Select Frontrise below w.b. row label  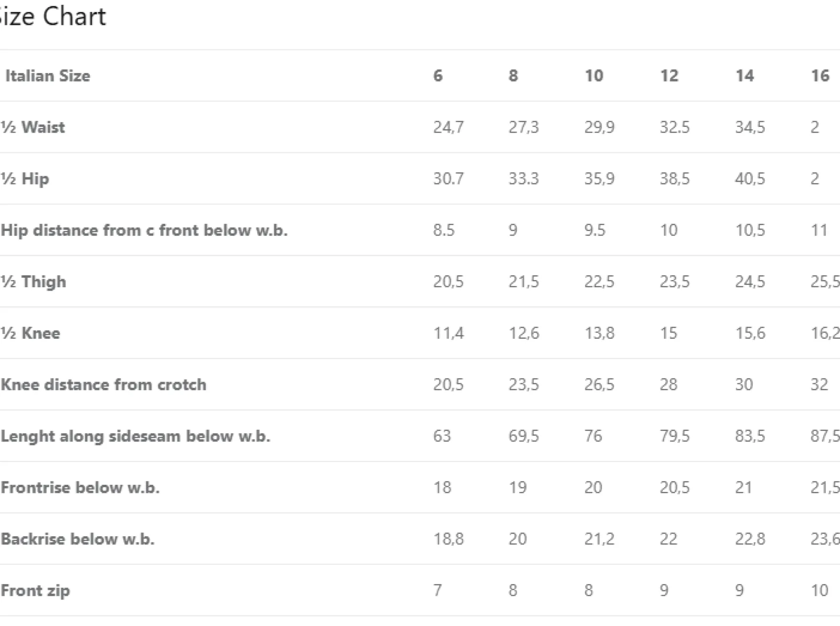80,488
